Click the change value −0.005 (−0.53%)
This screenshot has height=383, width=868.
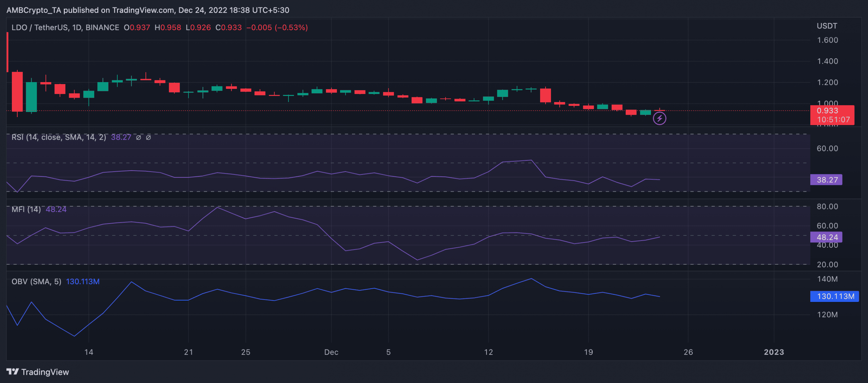(277, 27)
